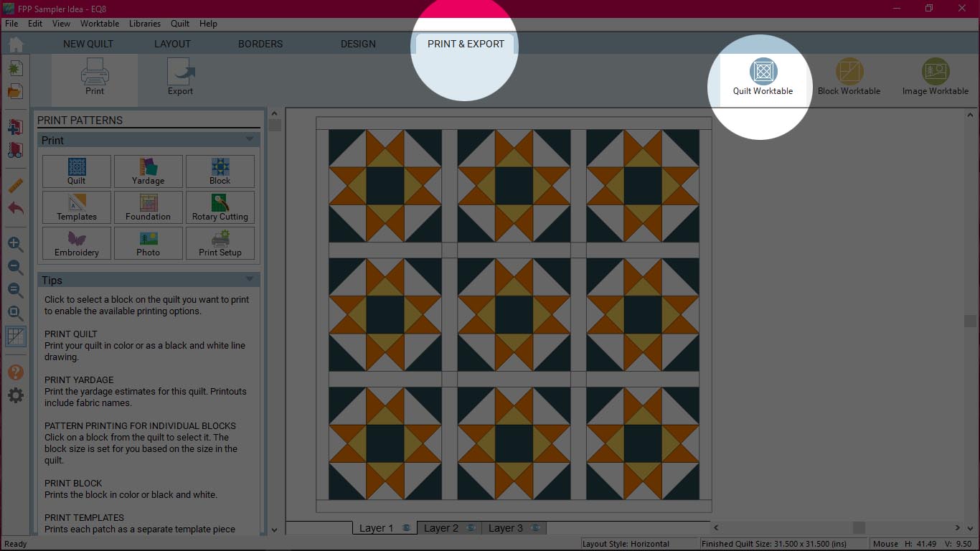This screenshot has height=551, width=980.
Task: Click the Export ribbon button
Action: 180,77
